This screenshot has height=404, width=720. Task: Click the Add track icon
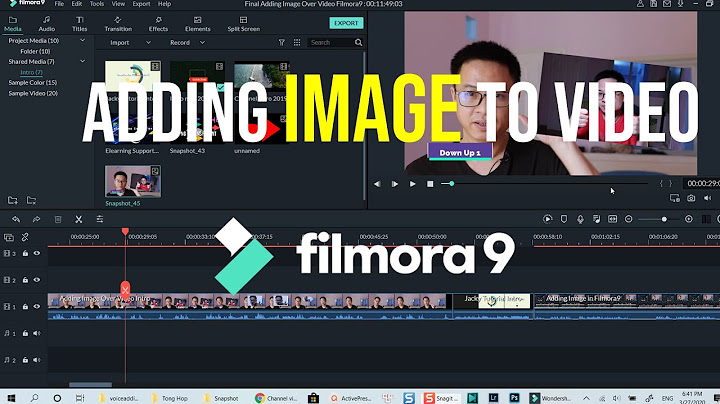click(9, 237)
